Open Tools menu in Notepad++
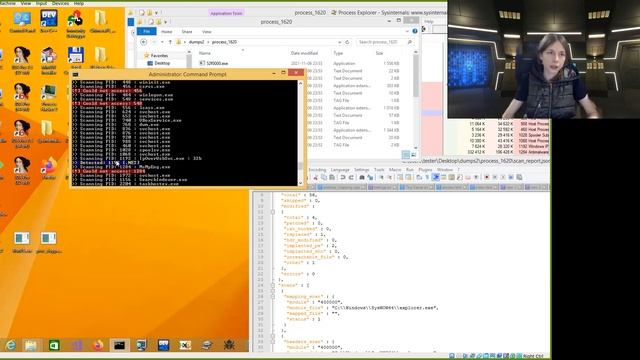The height and width of the screenshot is (360, 640). point(379,169)
